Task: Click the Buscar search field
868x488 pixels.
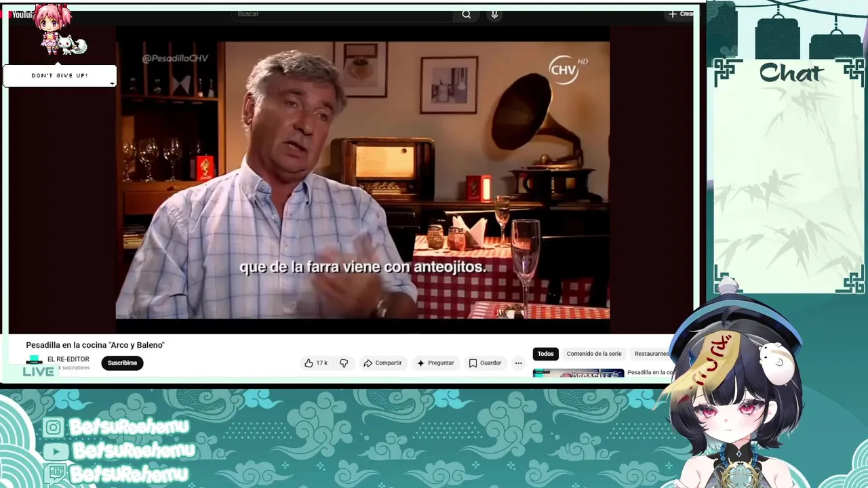Action: [343, 14]
